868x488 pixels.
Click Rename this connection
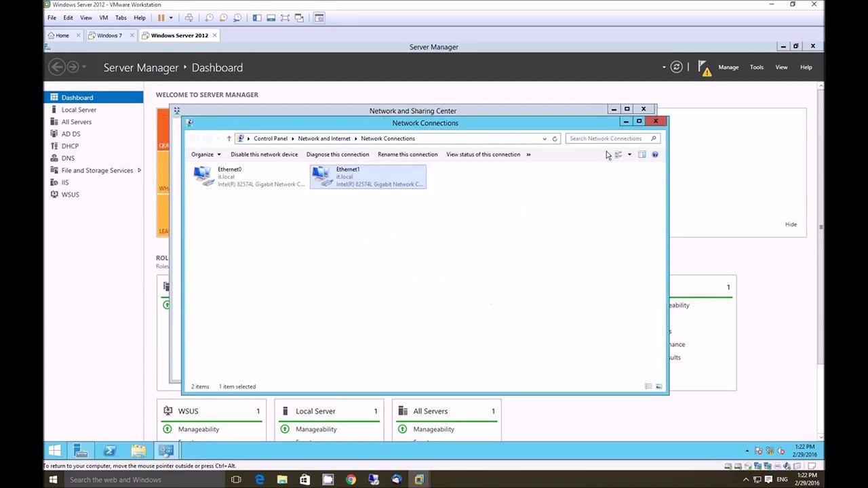(x=408, y=155)
